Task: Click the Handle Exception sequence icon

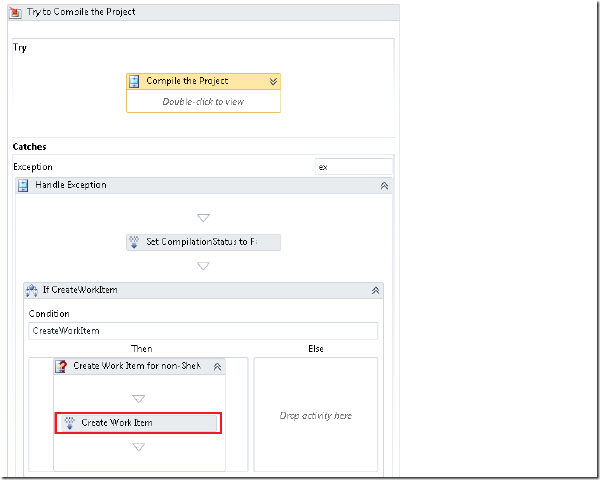Action: [23, 186]
